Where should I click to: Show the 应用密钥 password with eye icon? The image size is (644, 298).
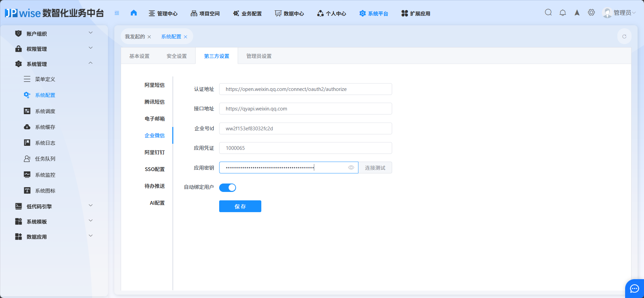[351, 167]
